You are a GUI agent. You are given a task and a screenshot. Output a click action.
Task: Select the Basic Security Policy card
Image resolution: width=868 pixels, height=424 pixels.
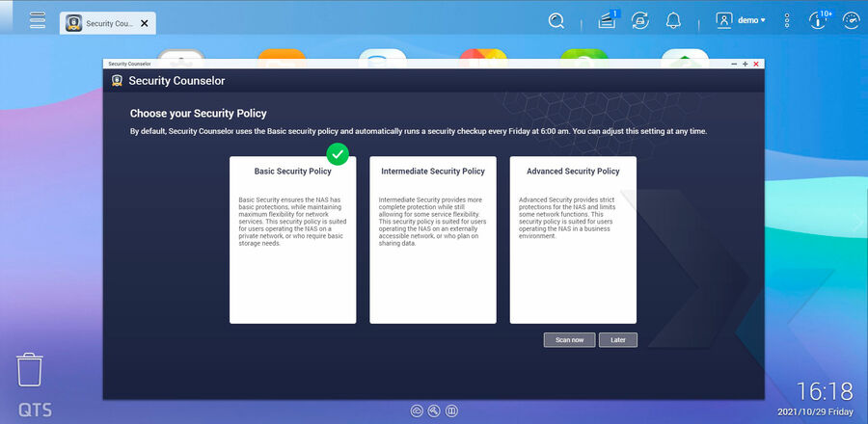coord(292,240)
